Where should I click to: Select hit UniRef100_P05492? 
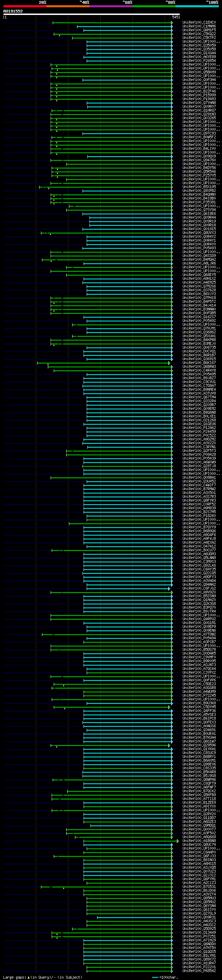click(x=199, y=321)
